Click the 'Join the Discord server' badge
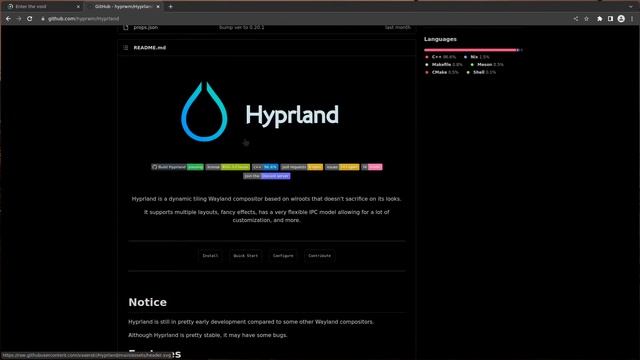Viewport: 640px width, 360px height. click(267, 176)
